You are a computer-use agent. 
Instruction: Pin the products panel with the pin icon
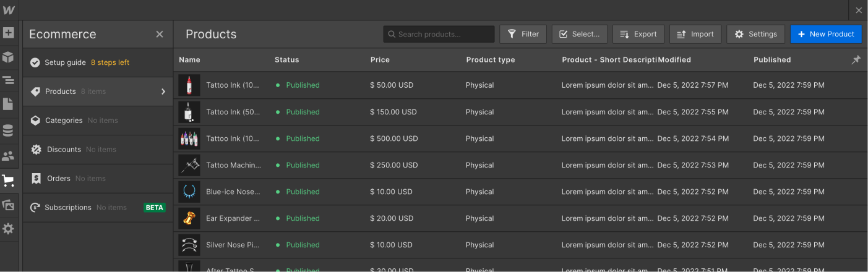click(856, 60)
